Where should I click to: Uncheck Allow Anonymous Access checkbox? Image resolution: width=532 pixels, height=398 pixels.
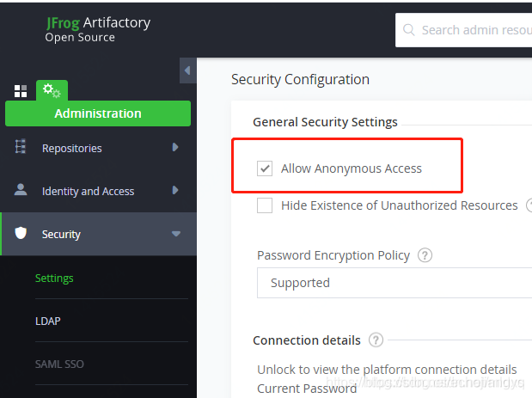click(265, 168)
